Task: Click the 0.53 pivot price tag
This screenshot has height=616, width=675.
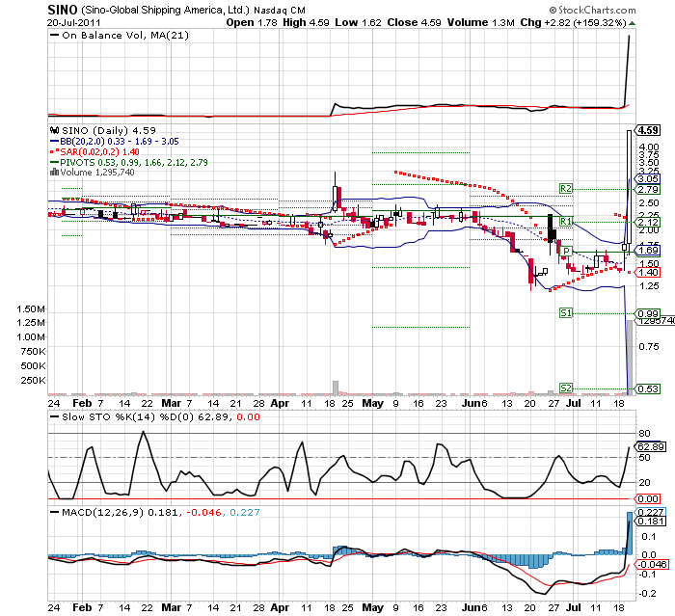Action: pyautogui.click(x=648, y=389)
